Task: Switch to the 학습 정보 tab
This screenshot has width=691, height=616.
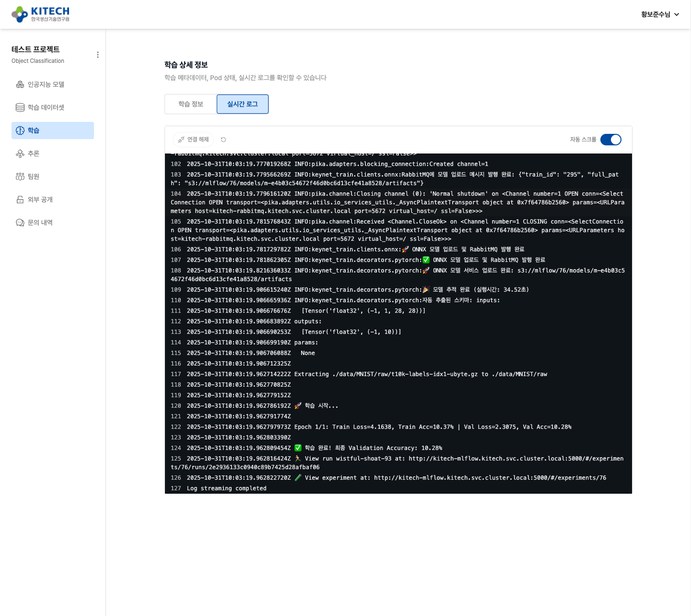Action: (191, 104)
